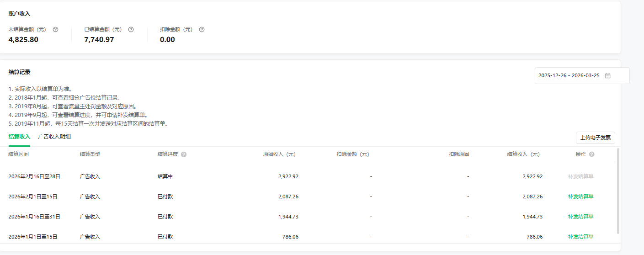Click the 结算收入（元） column header
This screenshot has width=644, height=255.
(523, 154)
